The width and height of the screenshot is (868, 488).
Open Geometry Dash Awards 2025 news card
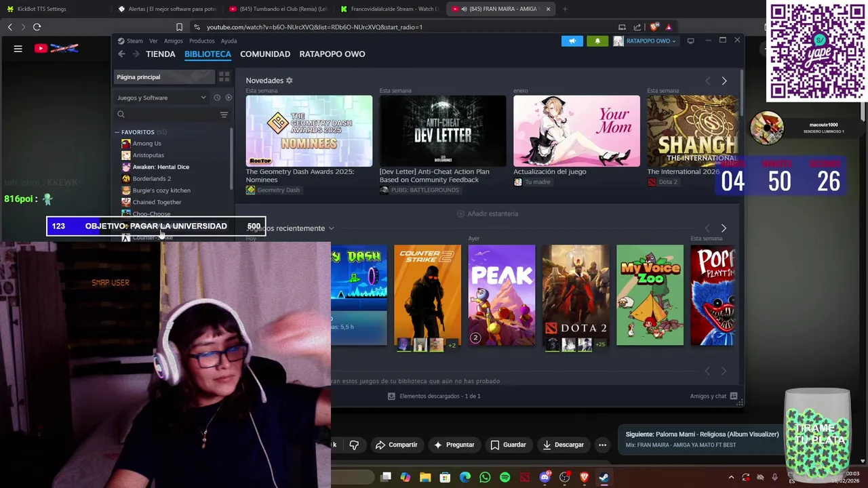pyautogui.click(x=309, y=131)
